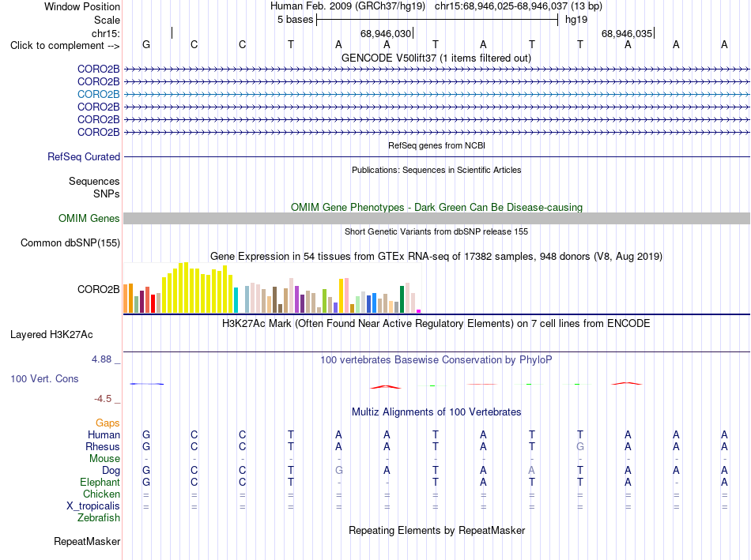This screenshot has width=751, height=560.
Task: Select the gray OMIM Genes bar
Action: [436, 218]
